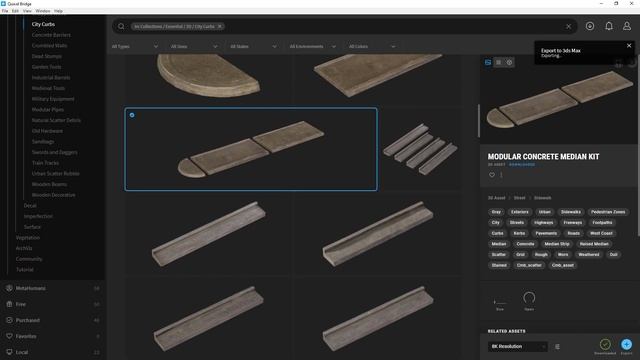Switch preview to the grid view icon
640x360 pixels.
[x=498, y=62]
